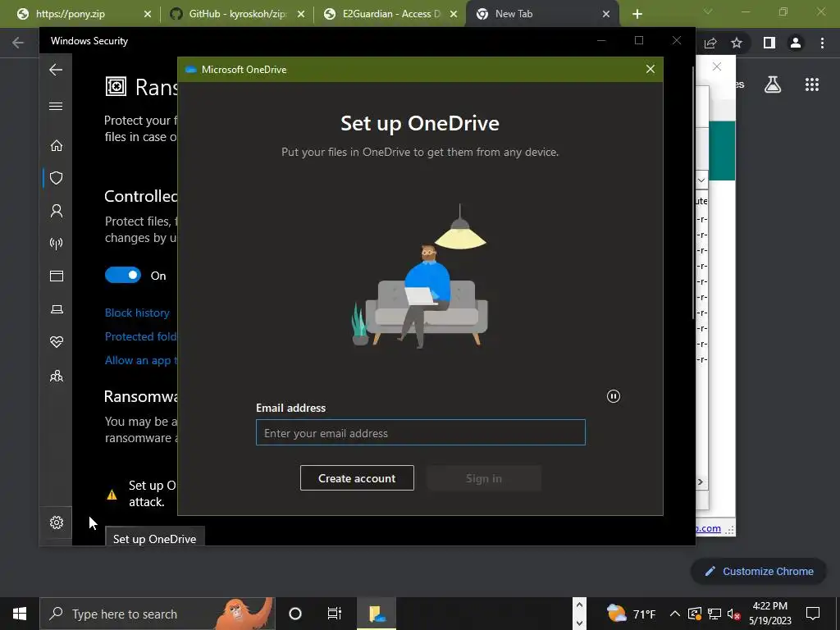Open Cortana circle icon on taskbar
This screenshot has width=840, height=630.
point(295,614)
